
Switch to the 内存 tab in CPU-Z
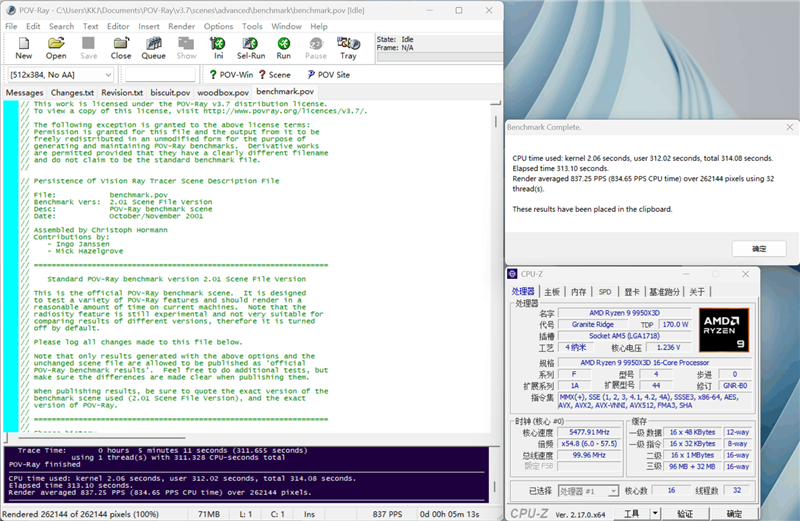578,291
